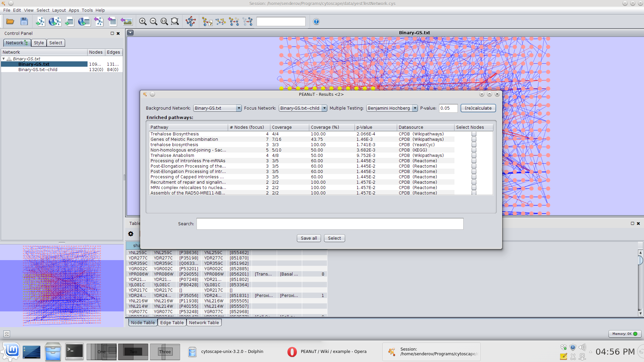Screen dimensions: 644x362
Task: Click status bar task history icon
Action: (7, 334)
